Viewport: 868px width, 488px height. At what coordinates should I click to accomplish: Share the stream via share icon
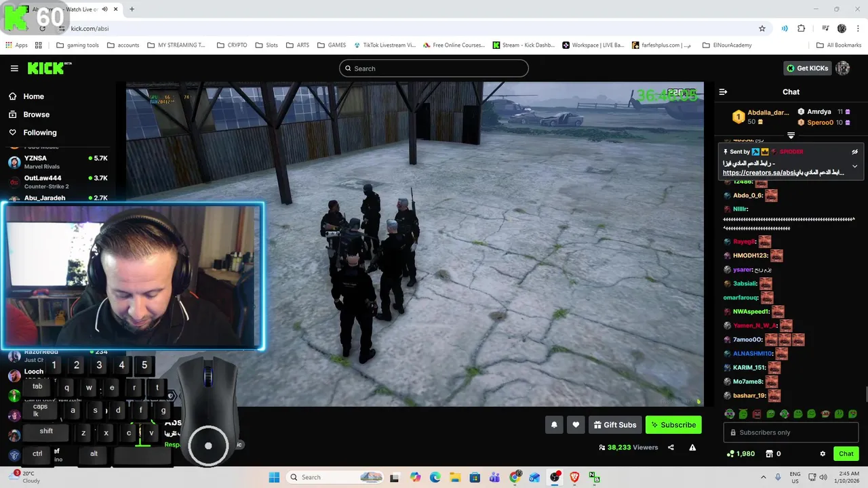(671, 447)
